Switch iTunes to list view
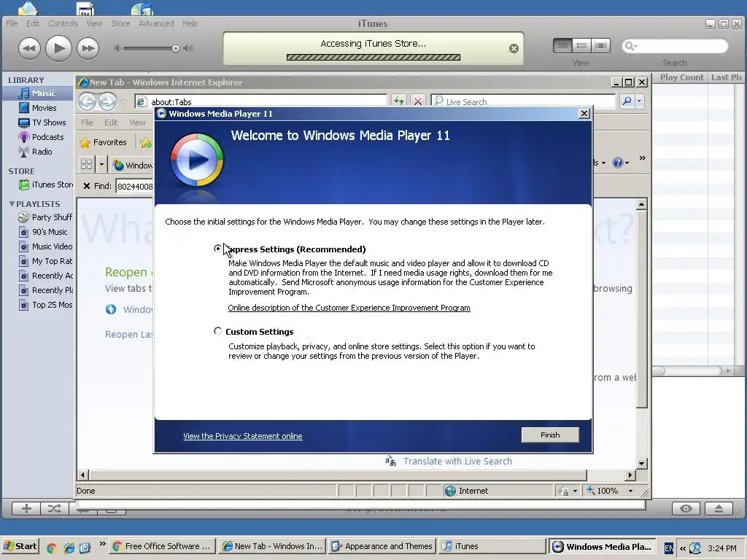The image size is (747, 560). tap(562, 46)
